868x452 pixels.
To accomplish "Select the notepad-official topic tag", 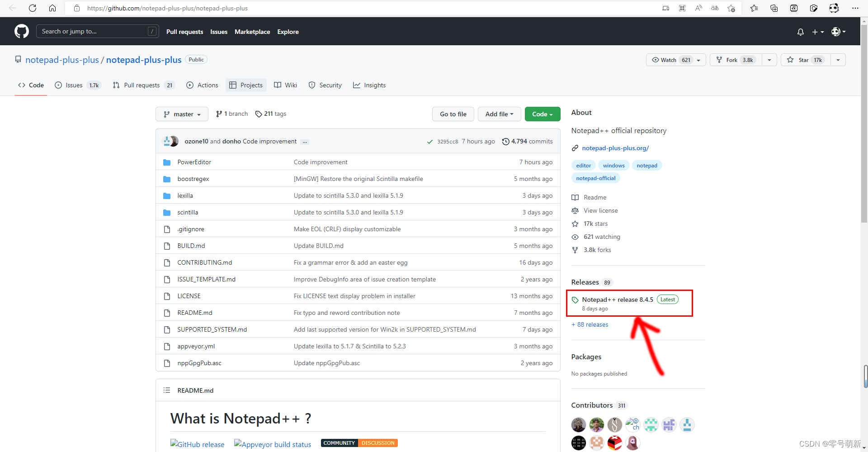I will (595, 178).
